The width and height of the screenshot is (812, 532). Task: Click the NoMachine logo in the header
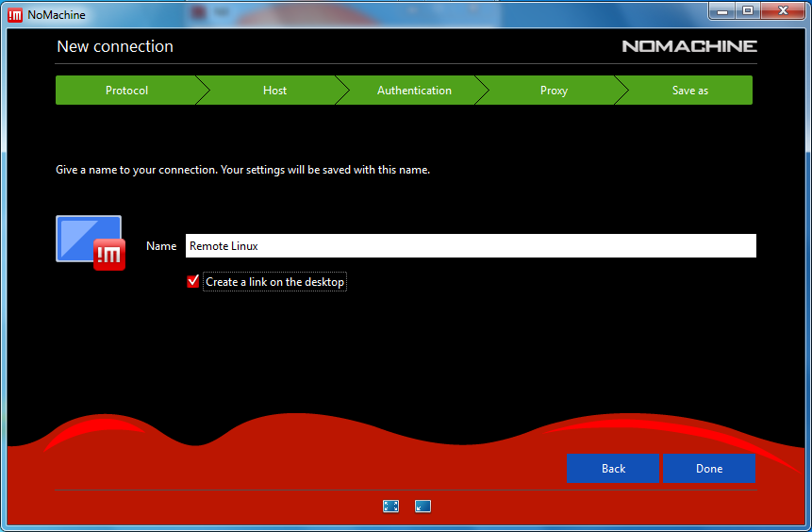pyautogui.click(x=688, y=46)
